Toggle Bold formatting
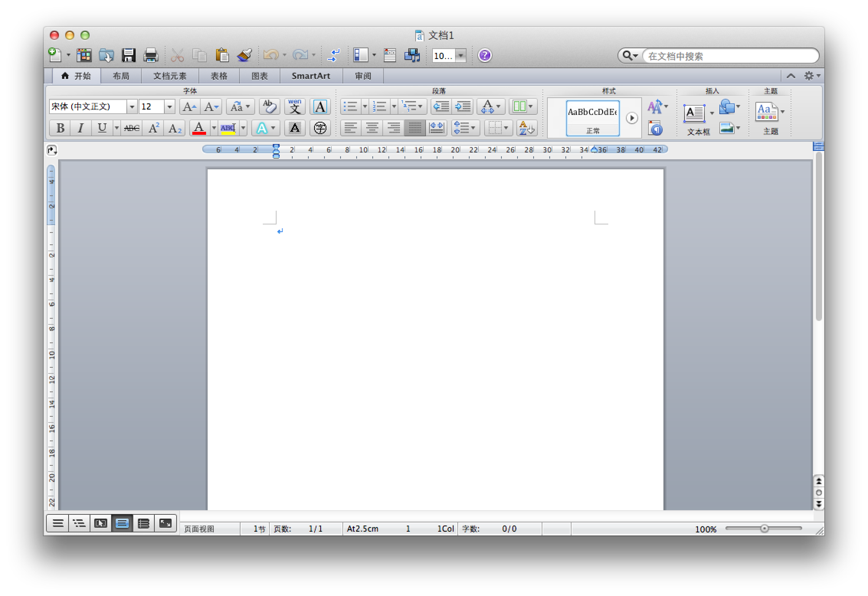Viewport: 868px width, 596px height. [x=60, y=128]
